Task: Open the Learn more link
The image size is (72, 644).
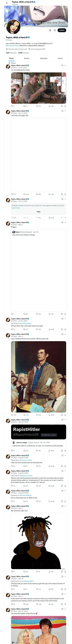Action: click(x=16, y=208)
